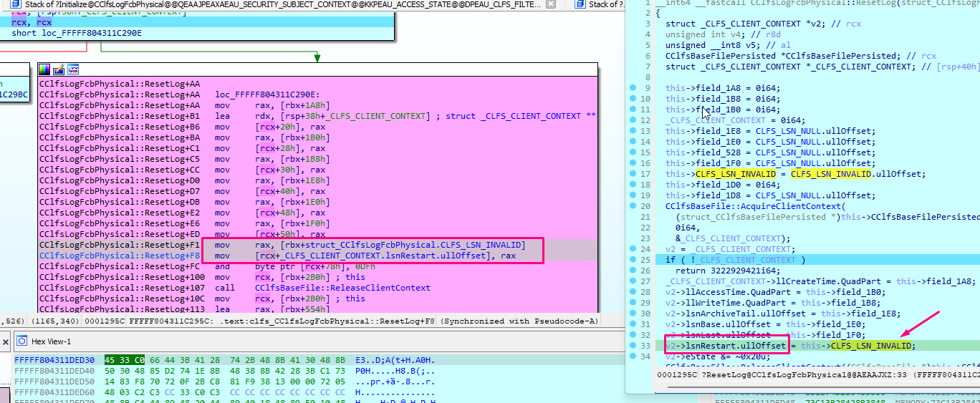Toggle breakpoint dot on pseudocode line 10
This screenshot has width=980, height=403.
tap(633, 99)
